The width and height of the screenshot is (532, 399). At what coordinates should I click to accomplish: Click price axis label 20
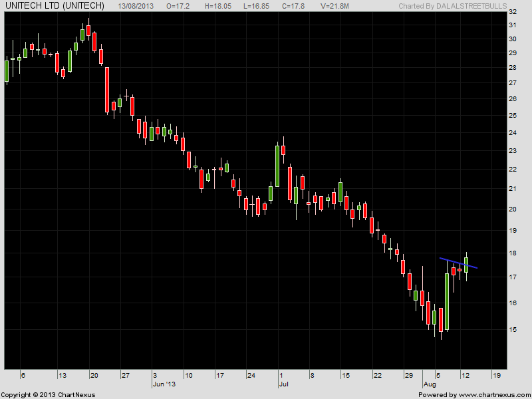tap(513, 209)
